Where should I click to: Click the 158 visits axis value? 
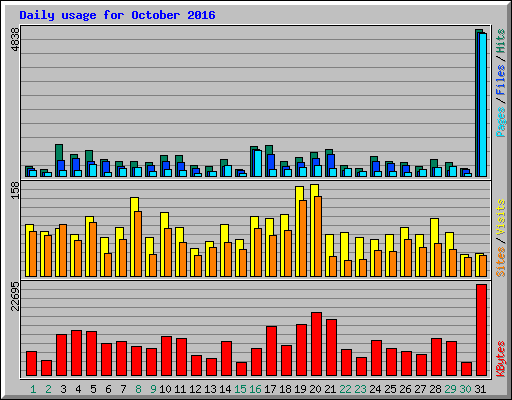coord(15,191)
